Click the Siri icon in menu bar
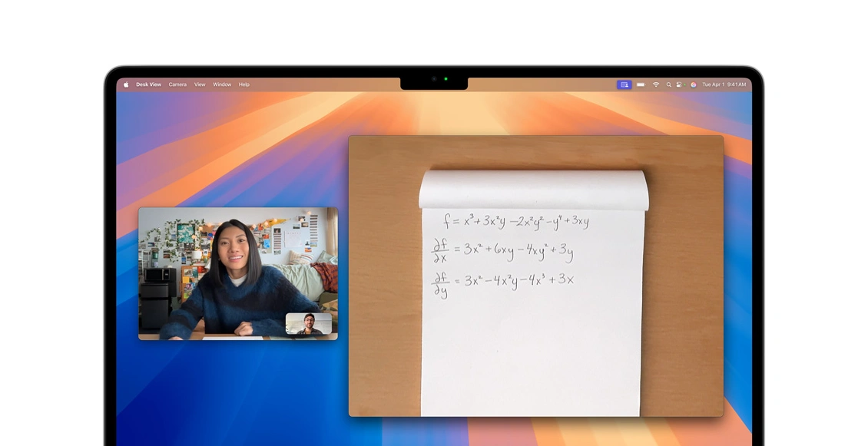 (x=693, y=84)
